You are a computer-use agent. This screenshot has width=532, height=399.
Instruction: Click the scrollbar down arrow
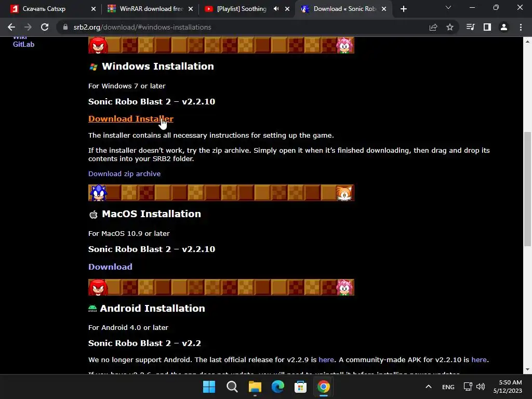[x=527, y=369]
